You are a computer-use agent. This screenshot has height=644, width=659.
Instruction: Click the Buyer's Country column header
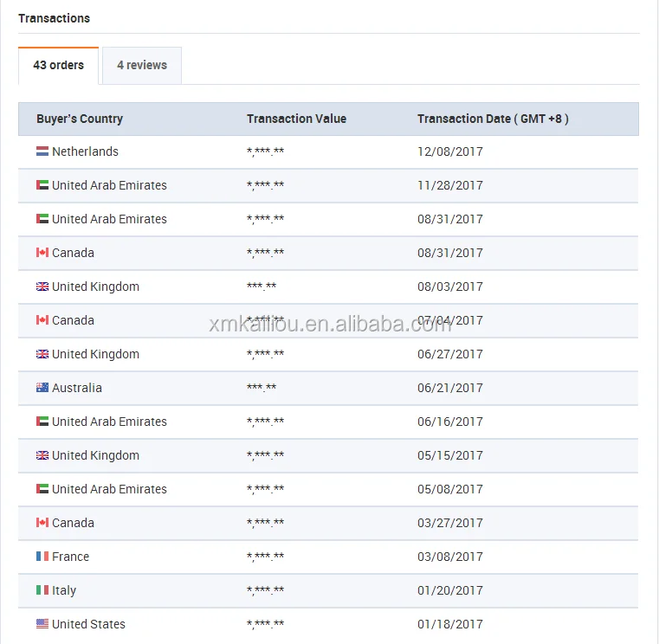coord(80,119)
